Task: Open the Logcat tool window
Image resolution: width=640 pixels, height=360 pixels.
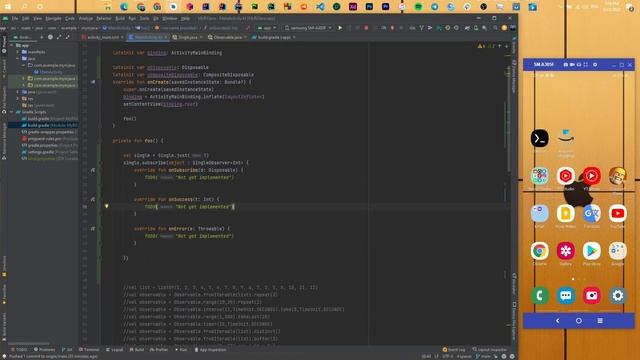Action: [x=114, y=350]
